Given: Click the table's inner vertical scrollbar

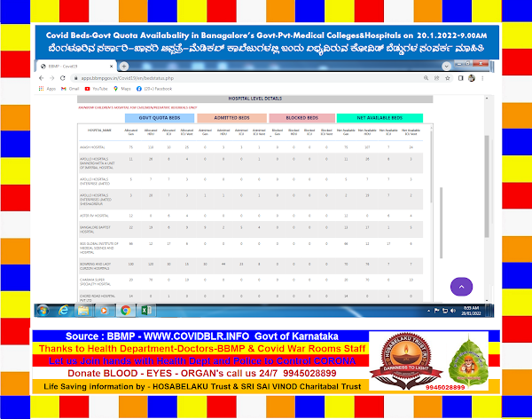Looking at the screenshot, I should pos(432,167).
